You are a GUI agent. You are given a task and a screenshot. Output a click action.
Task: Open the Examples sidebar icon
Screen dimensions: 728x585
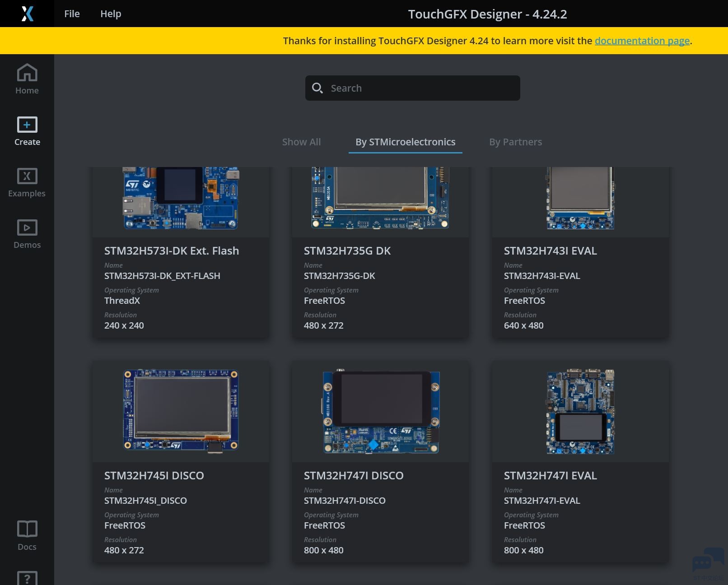pyautogui.click(x=27, y=176)
